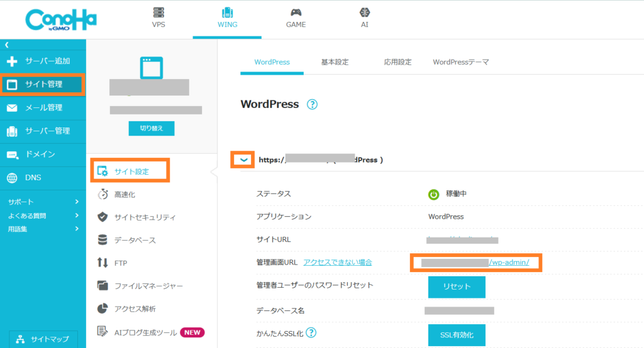This screenshot has height=348, width=644.
Task: Switch to the 基本設定 tab
Action: click(x=335, y=62)
